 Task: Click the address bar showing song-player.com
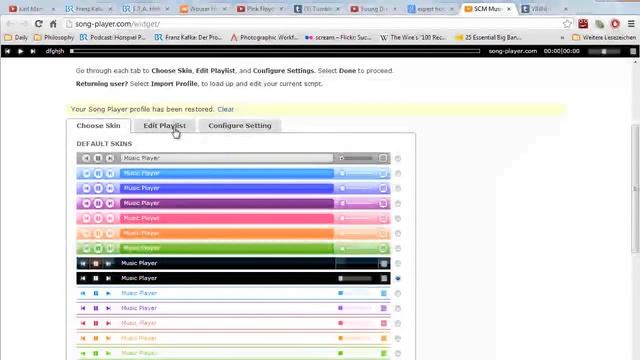pyautogui.click(x=314, y=24)
